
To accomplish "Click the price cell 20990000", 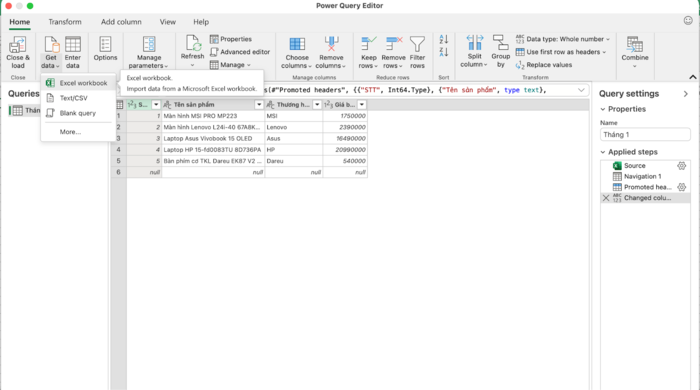I will (345, 150).
